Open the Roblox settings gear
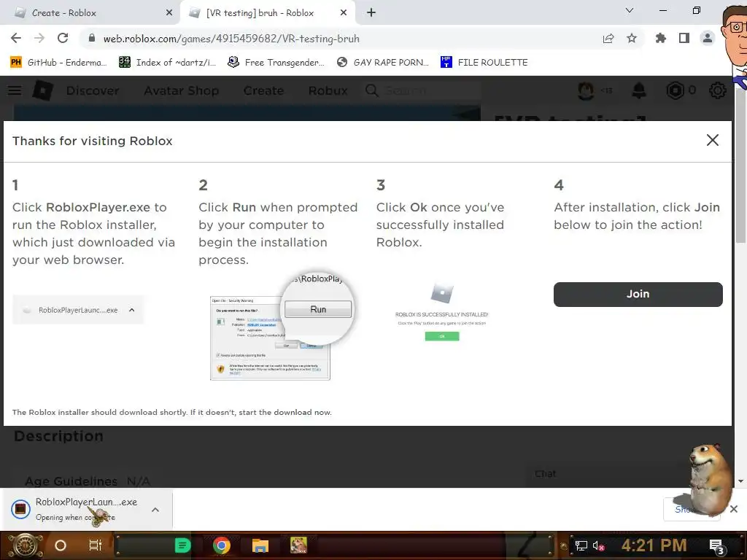Screen dimensions: 747x560 [718, 90]
